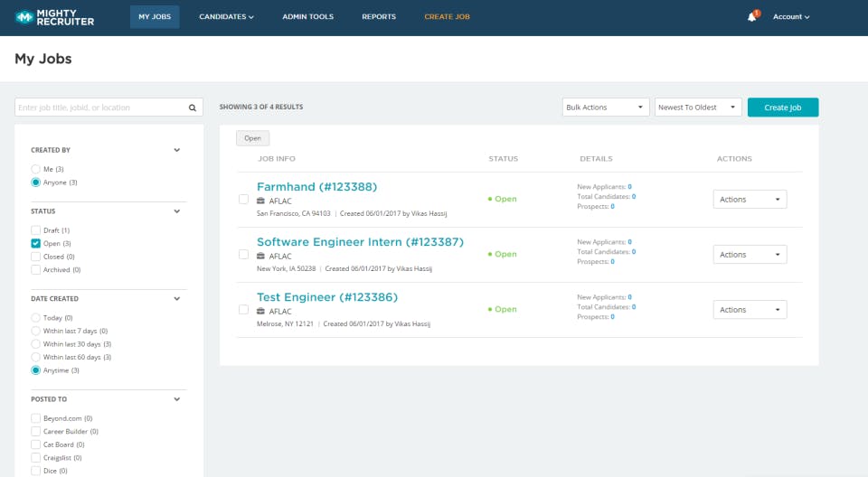Select the Me radio button
Image resolution: width=868 pixels, height=477 pixels.
pos(35,169)
